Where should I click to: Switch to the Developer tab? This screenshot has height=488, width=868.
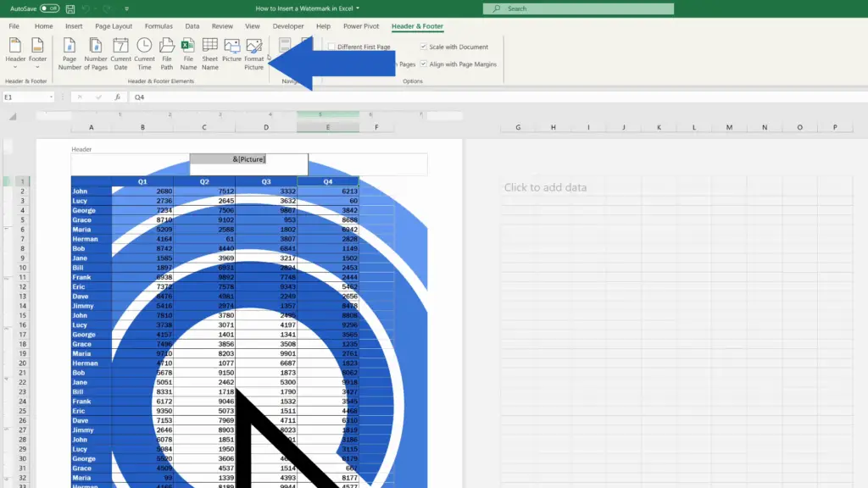click(288, 26)
